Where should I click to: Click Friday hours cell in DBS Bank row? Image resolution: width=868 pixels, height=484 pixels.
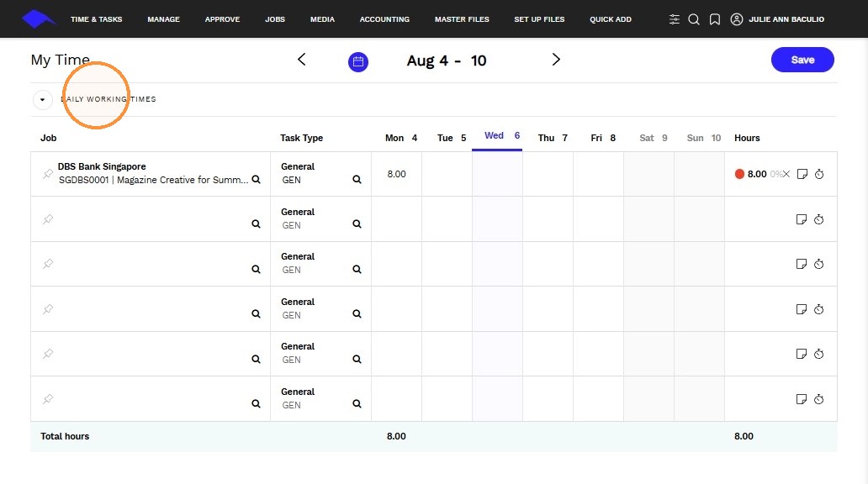(x=598, y=174)
